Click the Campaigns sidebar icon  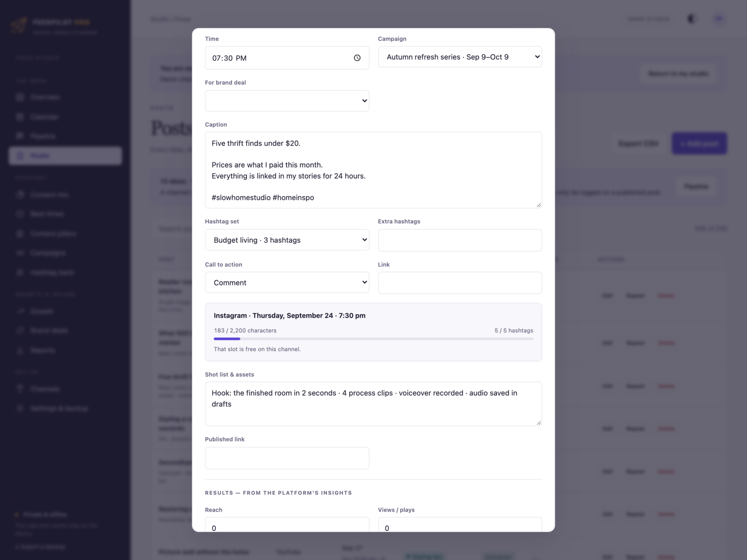tap(20, 253)
